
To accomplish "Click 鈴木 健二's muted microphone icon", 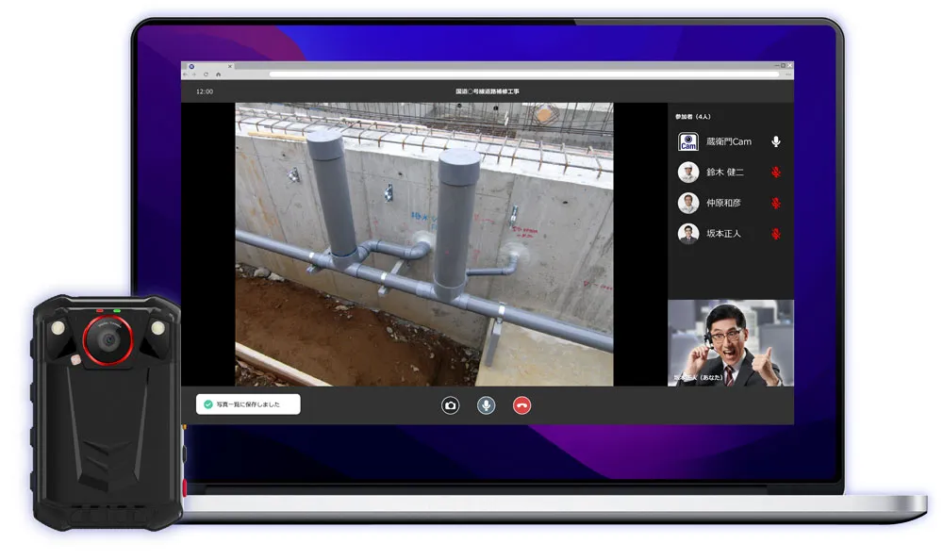I will click(x=776, y=173).
